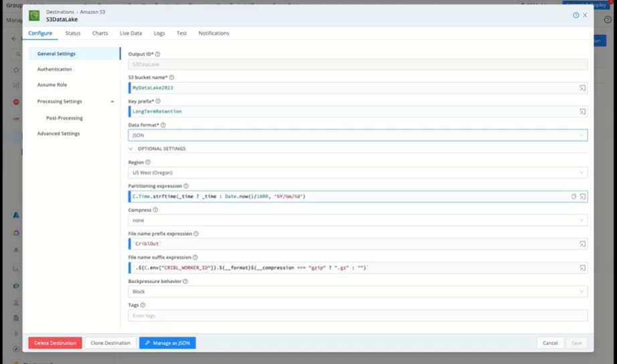Expand the Partitioning expression editor
Image resolution: width=617 pixels, height=364 pixels.
pyautogui.click(x=582, y=196)
